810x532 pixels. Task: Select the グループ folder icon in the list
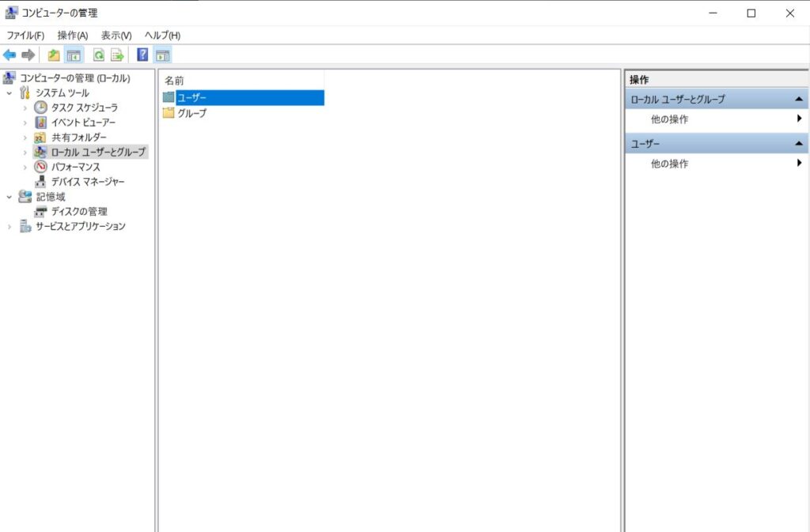(168, 112)
